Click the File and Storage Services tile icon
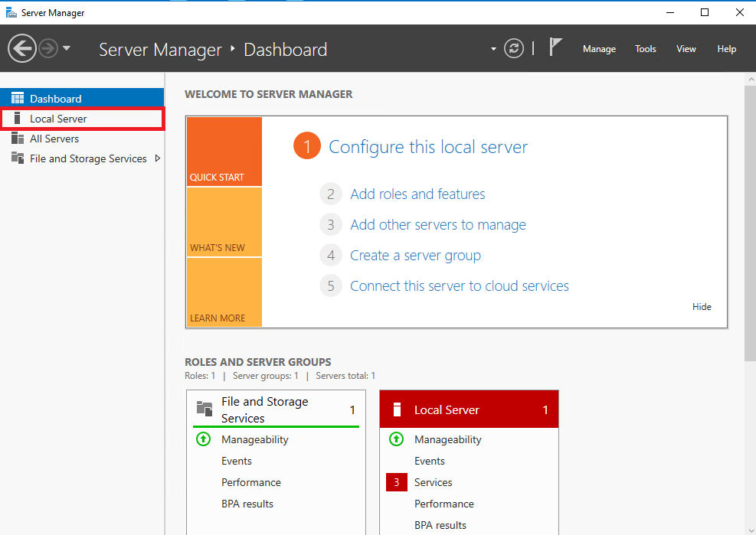This screenshot has height=535, width=756. pos(205,409)
